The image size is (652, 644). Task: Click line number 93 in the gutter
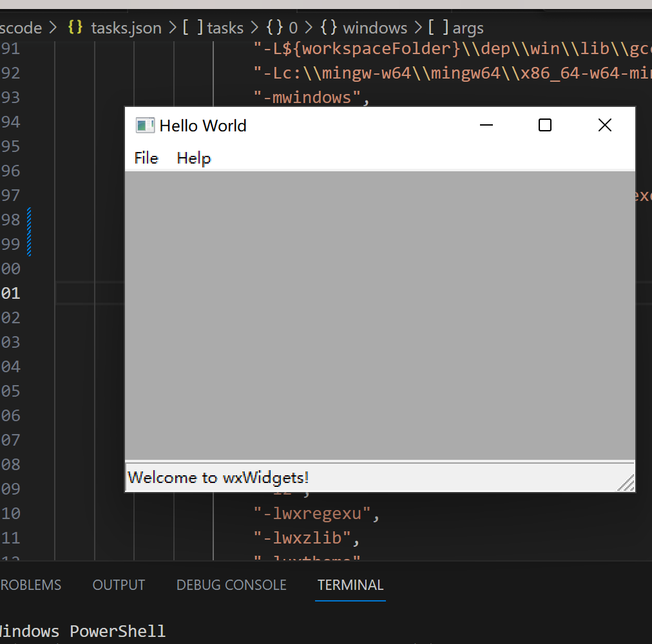(10, 97)
